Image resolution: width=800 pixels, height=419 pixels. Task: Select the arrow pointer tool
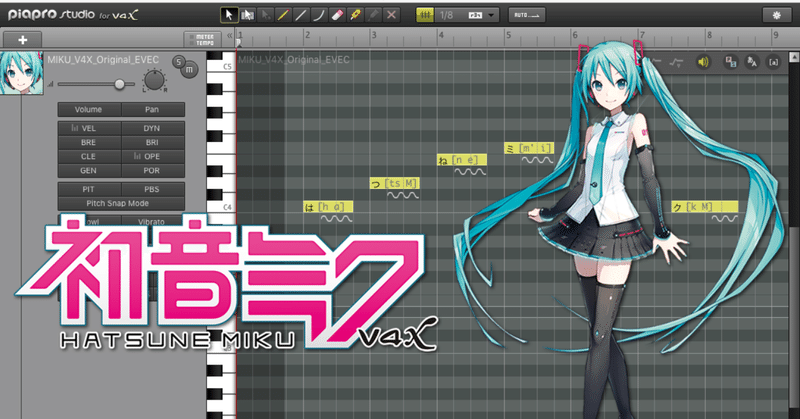tap(229, 15)
